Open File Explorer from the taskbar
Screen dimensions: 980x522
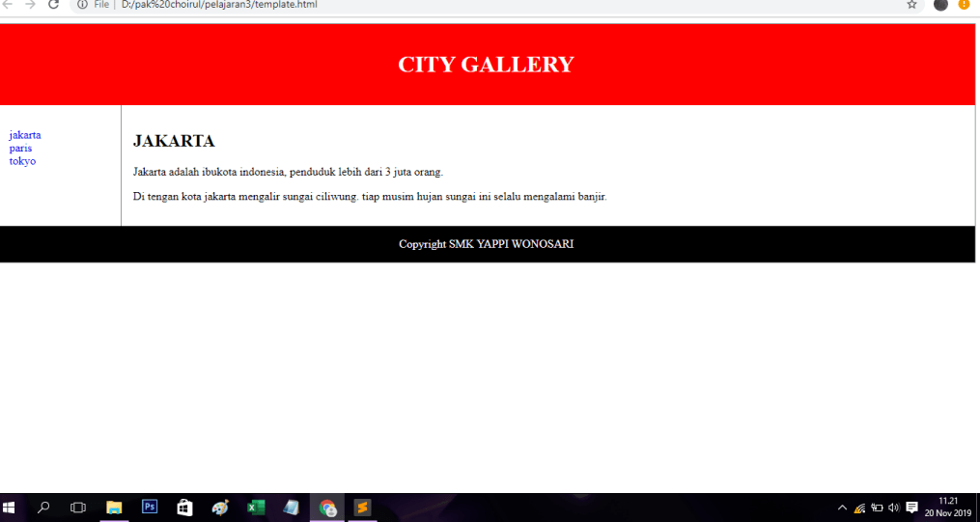pyautogui.click(x=114, y=508)
